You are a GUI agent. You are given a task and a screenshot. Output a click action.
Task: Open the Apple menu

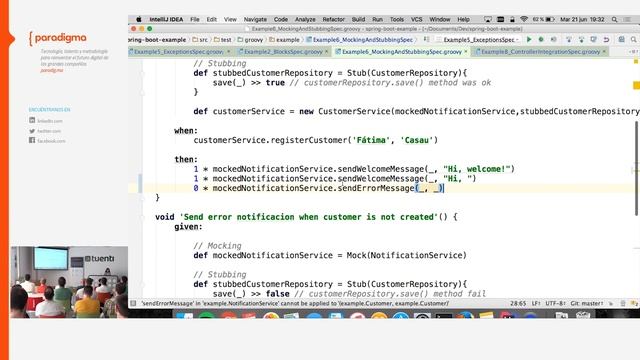[139, 19]
